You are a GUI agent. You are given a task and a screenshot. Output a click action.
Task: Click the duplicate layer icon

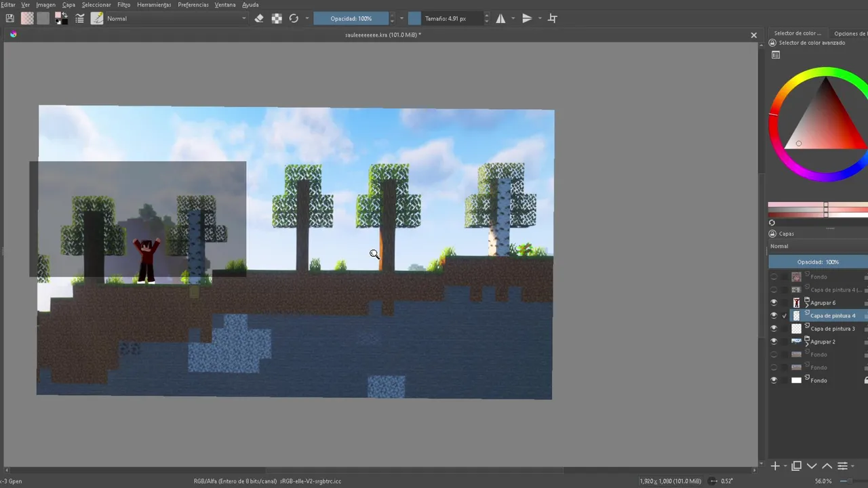pos(796,466)
